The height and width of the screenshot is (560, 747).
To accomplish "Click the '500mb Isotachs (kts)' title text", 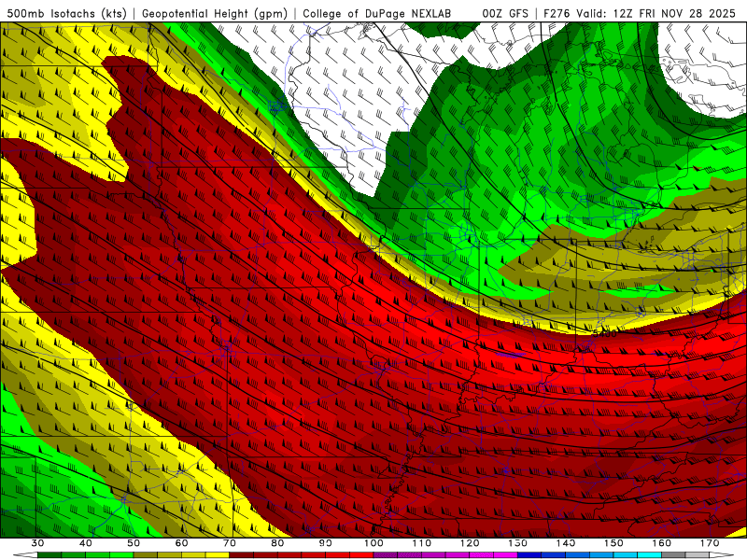I will point(66,14).
